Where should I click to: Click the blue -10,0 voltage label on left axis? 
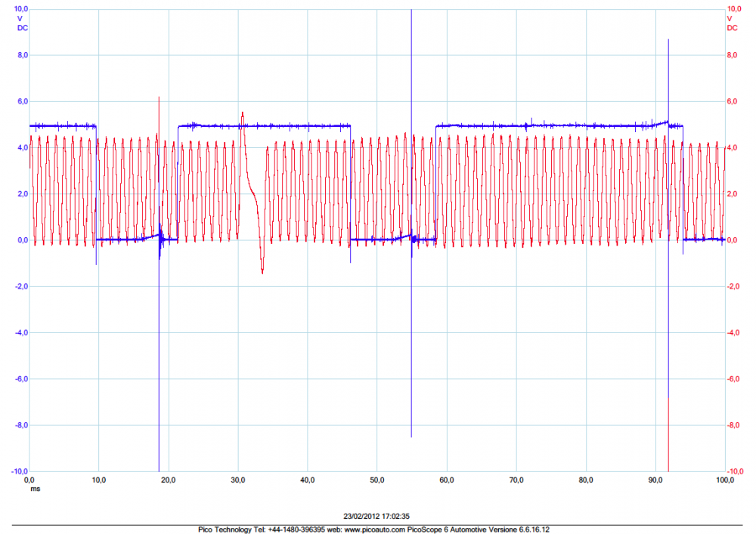(20, 471)
